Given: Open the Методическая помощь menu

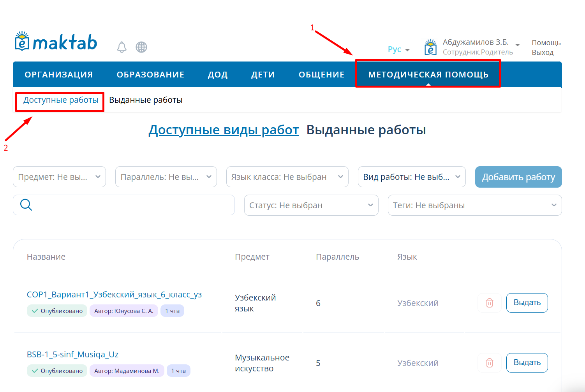Looking at the screenshot, I should click(x=428, y=74).
